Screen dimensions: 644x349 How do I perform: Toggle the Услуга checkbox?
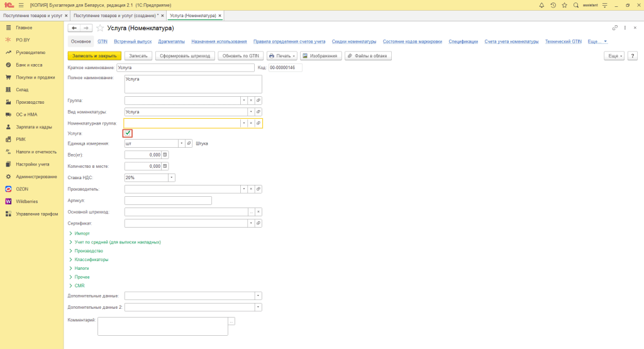tap(128, 133)
